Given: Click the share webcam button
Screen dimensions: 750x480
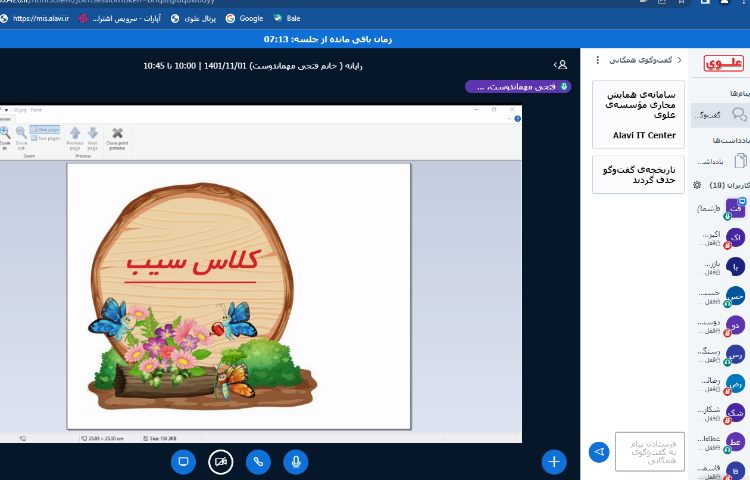Looking at the screenshot, I should (x=221, y=462).
